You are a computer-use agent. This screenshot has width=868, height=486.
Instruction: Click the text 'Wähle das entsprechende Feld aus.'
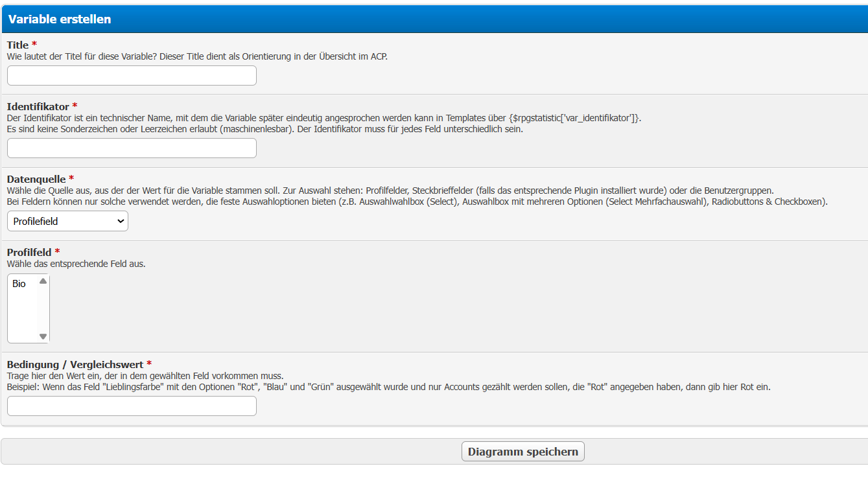coord(76,264)
